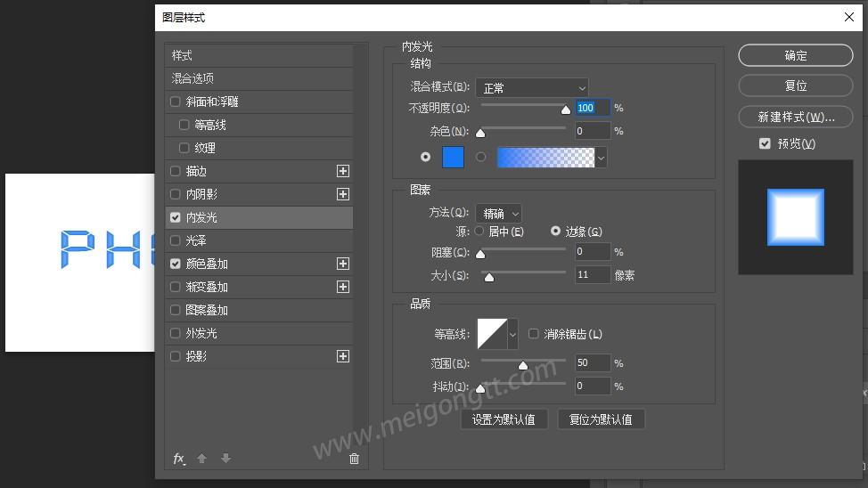
Task: Enable the 等高线 sub-effect checkbox
Action: click(x=184, y=125)
